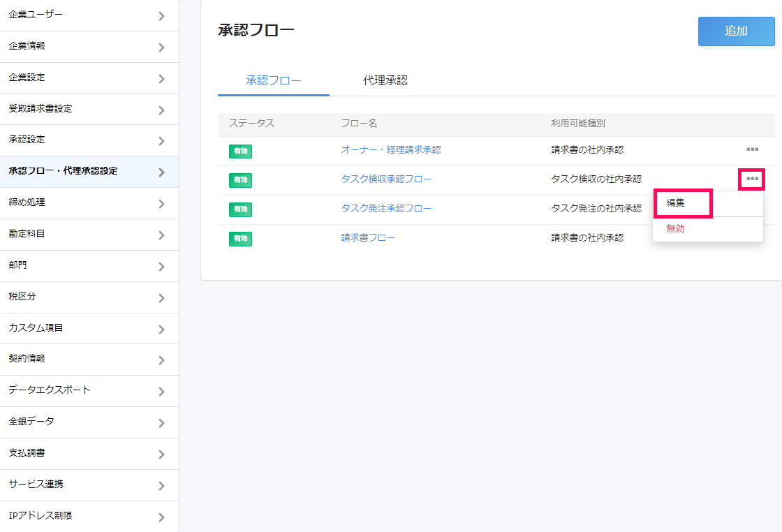Click the chevron beside 税区分
Image resolution: width=782 pixels, height=532 pixels.
[161, 297]
